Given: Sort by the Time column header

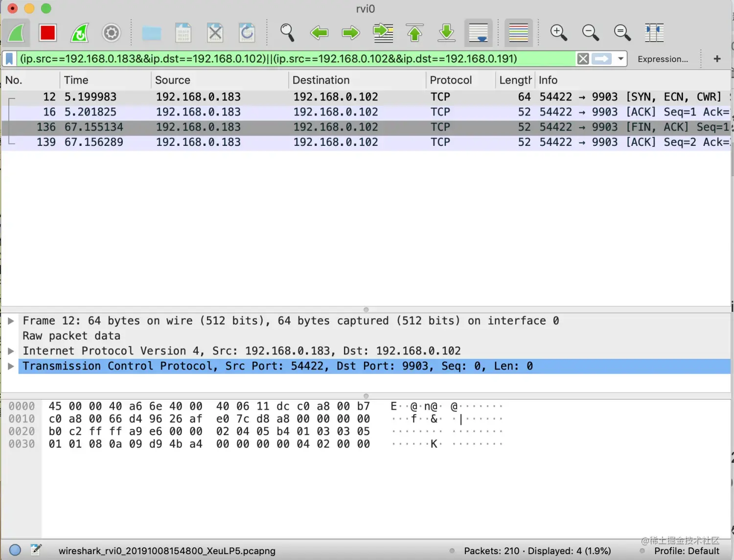Looking at the screenshot, I should [105, 80].
